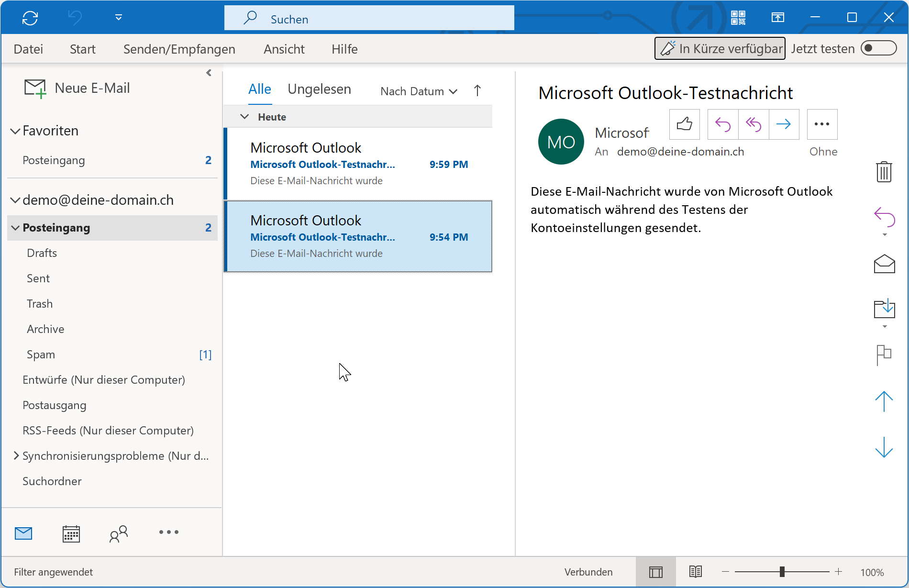
Task: Open the 9:59 PM Microsoft Outlook message
Action: tap(359, 164)
